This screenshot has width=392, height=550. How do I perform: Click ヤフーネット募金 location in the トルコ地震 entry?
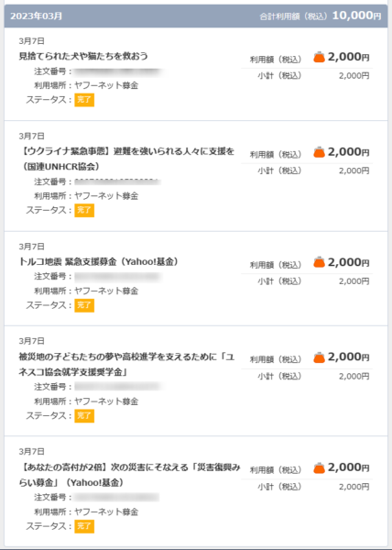(106, 291)
